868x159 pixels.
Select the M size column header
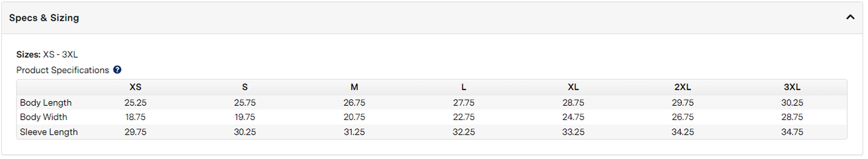(354, 87)
